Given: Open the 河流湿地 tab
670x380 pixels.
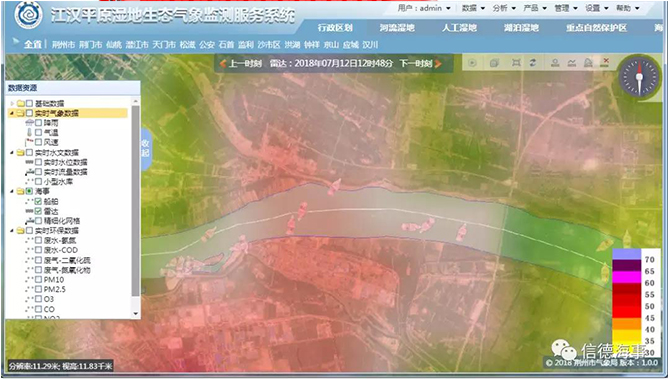Looking at the screenshot, I should [x=397, y=28].
